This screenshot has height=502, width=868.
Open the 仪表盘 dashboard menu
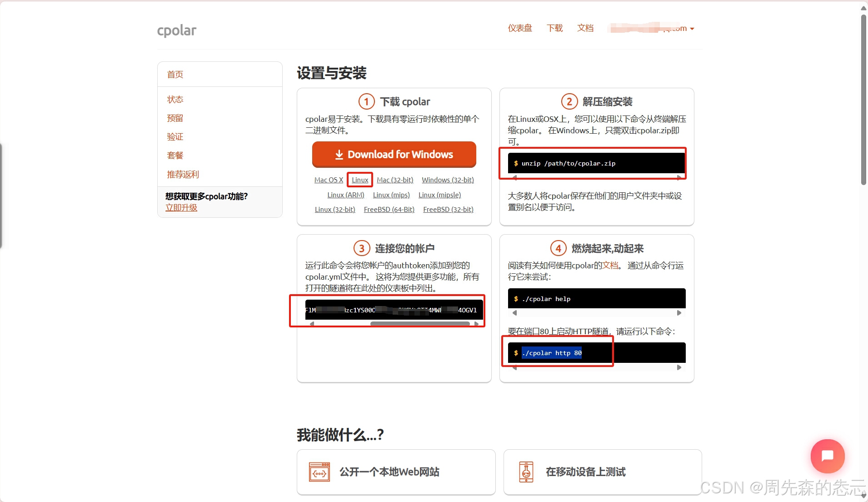(520, 28)
